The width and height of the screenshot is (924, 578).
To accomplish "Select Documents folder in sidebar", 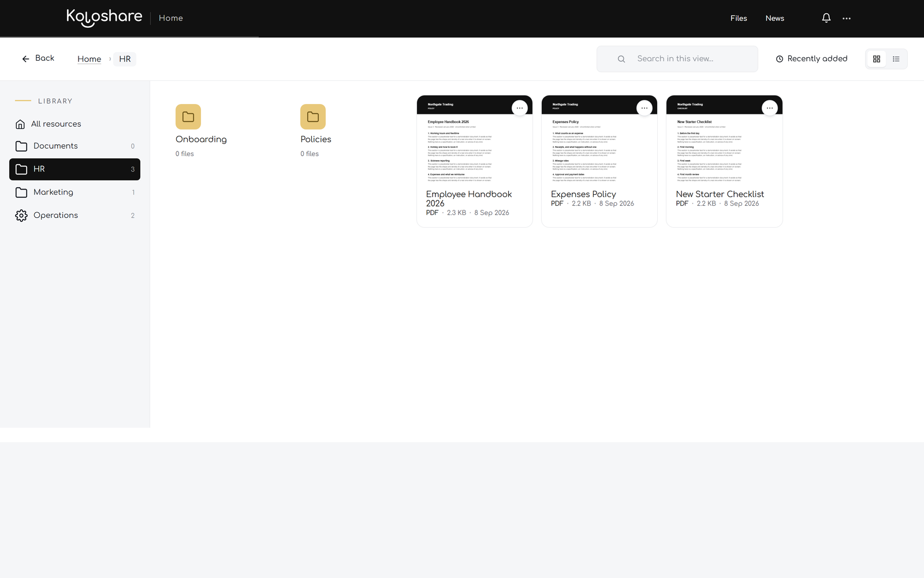I will 74,146.
